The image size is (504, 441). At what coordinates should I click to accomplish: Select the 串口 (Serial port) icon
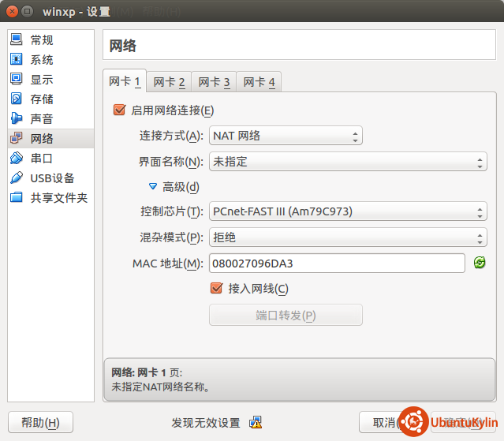click(x=17, y=159)
